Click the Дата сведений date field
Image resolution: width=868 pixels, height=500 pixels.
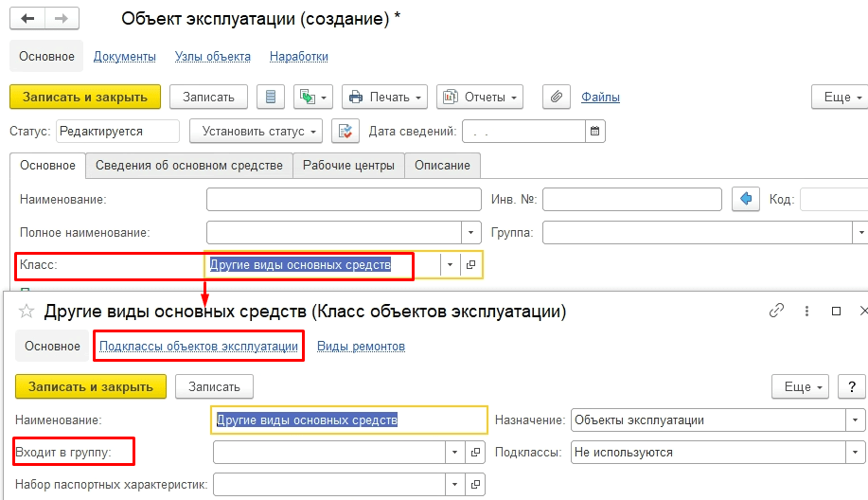pos(523,132)
